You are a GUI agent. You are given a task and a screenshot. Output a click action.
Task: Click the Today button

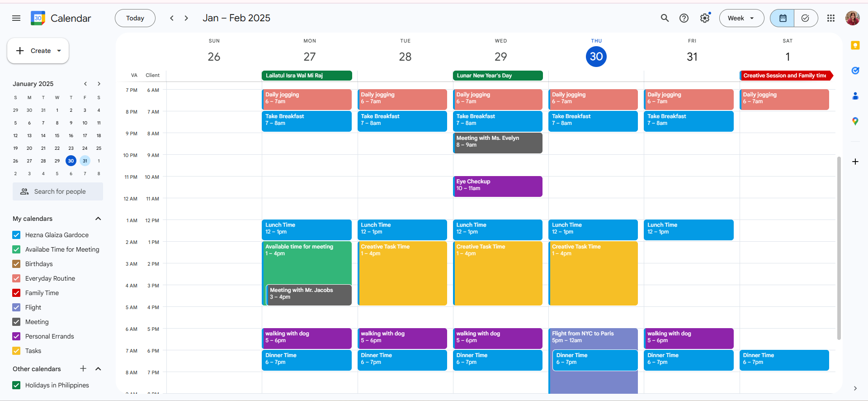135,18
